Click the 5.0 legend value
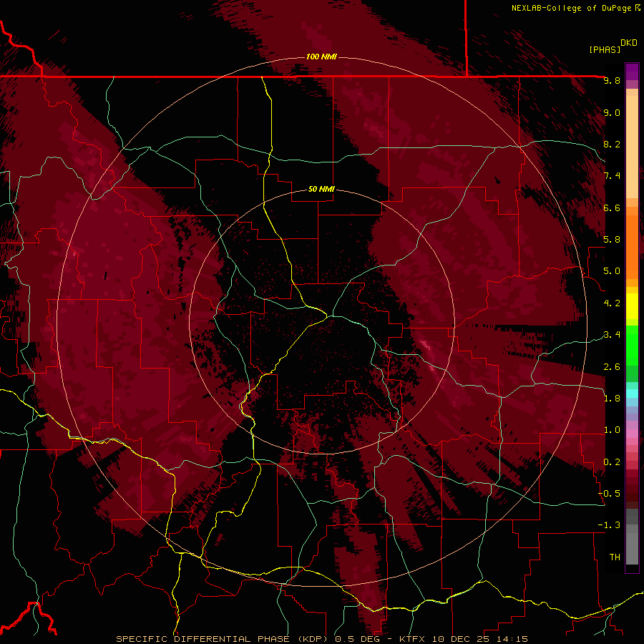The width and height of the screenshot is (644, 644). click(x=612, y=271)
